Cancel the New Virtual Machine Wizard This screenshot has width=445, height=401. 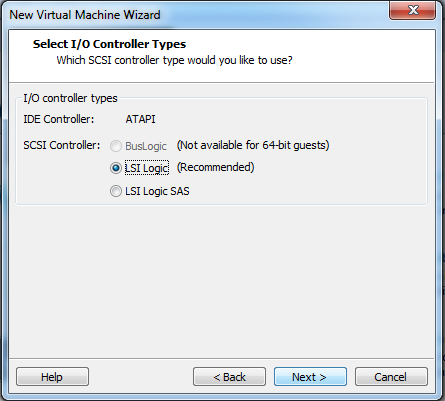pyautogui.click(x=391, y=377)
